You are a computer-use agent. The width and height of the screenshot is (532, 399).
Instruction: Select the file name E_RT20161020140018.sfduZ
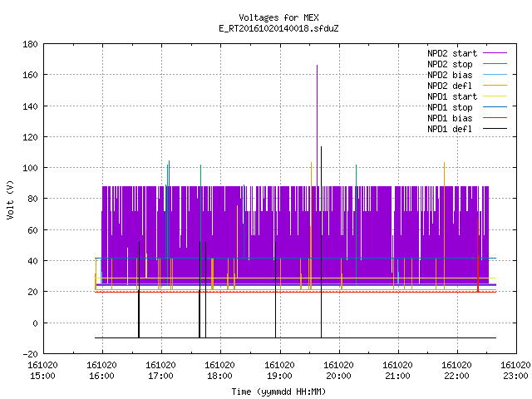point(278,28)
